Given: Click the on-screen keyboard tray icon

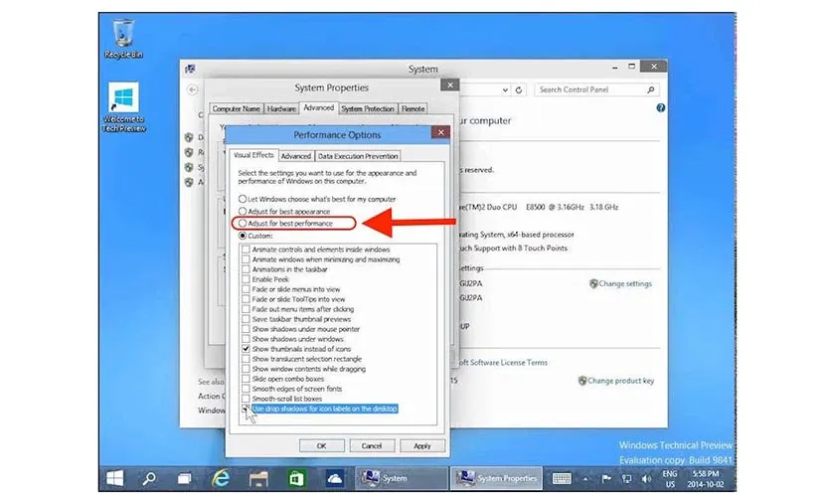Looking at the screenshot, I should (x=561, y=478).
